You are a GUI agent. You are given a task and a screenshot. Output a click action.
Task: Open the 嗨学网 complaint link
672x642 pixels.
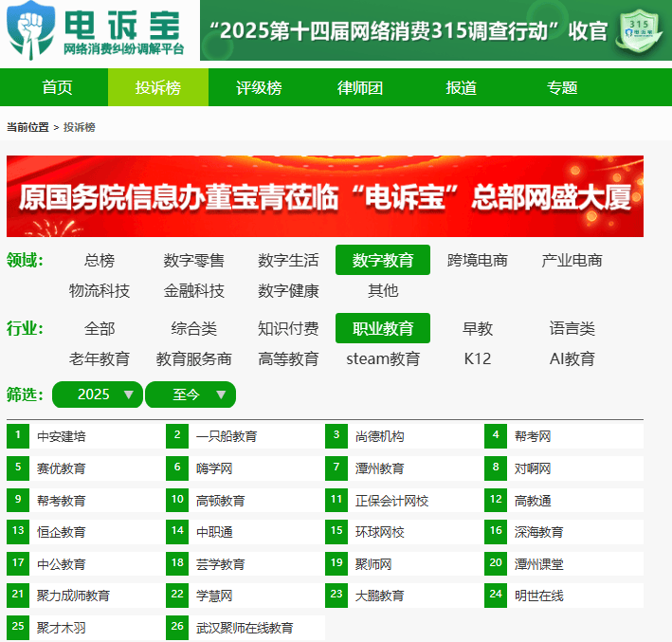tap(214, 468)
